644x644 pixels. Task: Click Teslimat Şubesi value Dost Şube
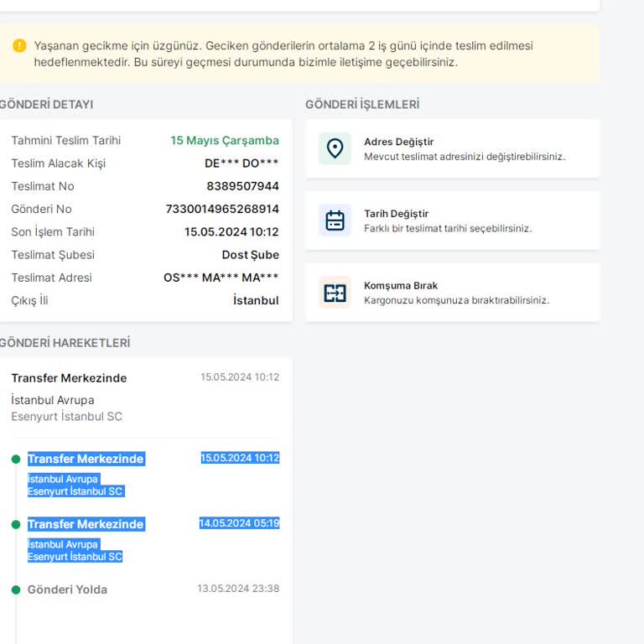tap(251, 255)
